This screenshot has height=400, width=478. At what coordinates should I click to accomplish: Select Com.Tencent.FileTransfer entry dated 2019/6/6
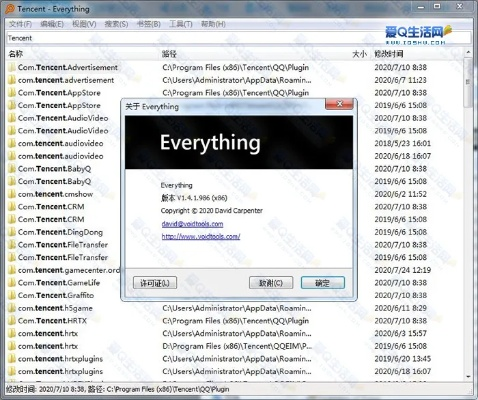click(63, 257)
